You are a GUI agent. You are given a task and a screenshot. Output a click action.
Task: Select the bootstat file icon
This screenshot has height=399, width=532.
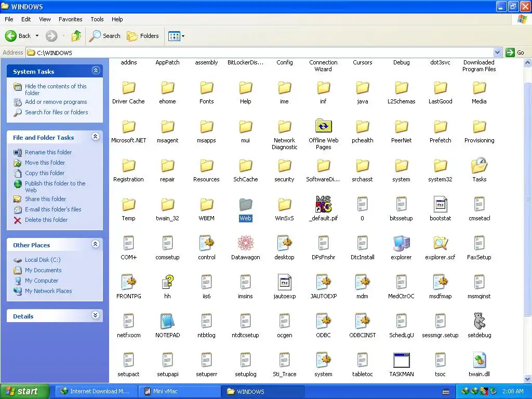440,204
